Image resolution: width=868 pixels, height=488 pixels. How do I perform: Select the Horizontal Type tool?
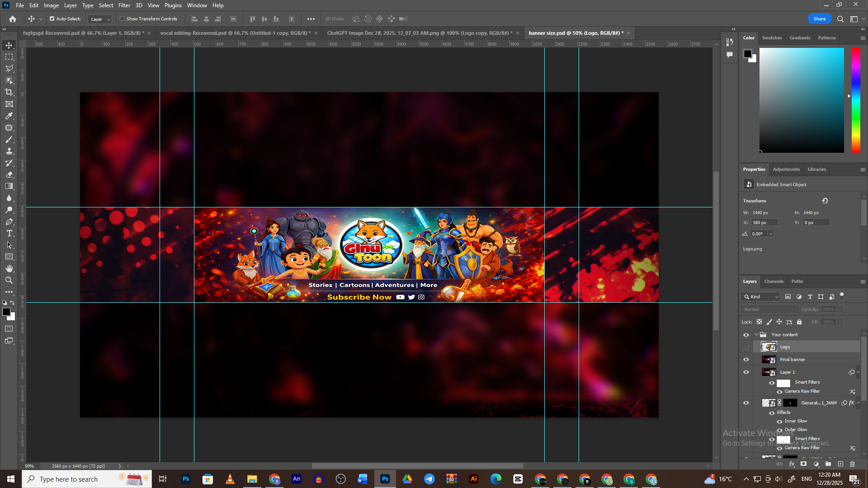[9, 233]
